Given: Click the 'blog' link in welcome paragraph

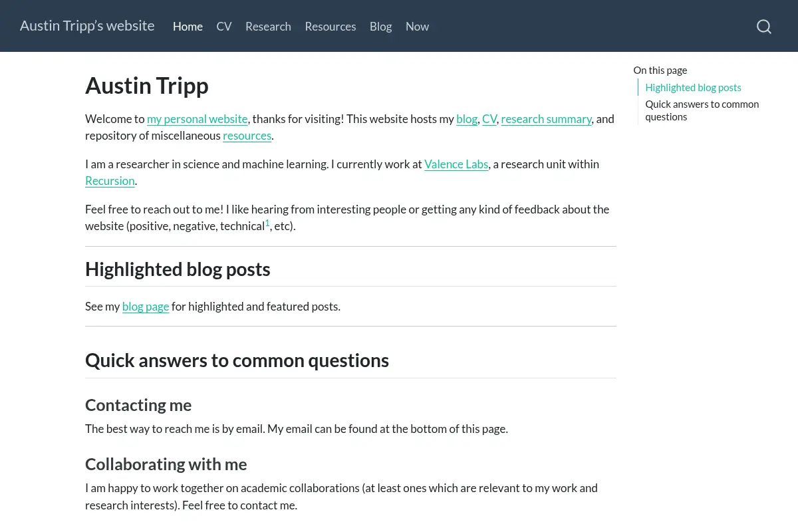Looking at the screenshot, I should coord(467,119).
